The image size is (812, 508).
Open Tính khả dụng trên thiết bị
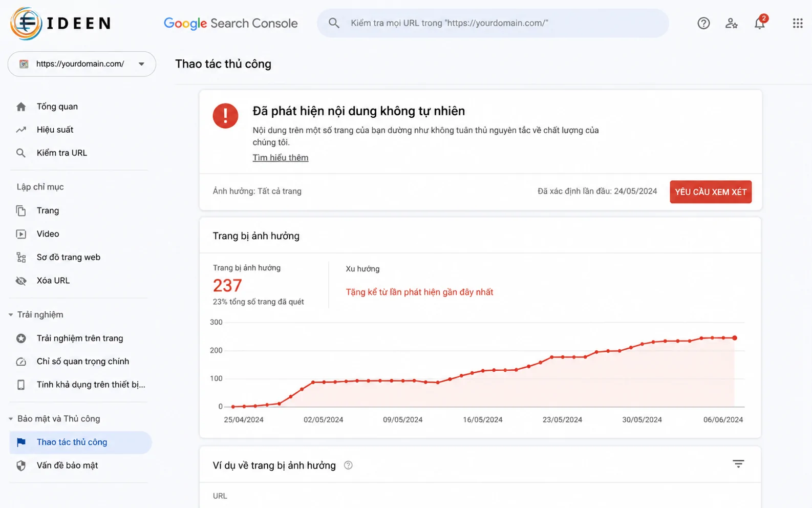(91, 385)
